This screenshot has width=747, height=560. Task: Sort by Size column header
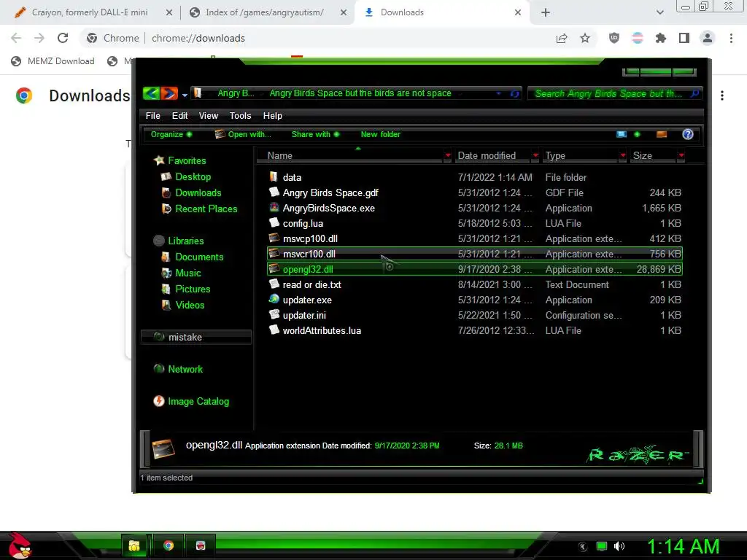pyautogui.click(x=654, y=156)
